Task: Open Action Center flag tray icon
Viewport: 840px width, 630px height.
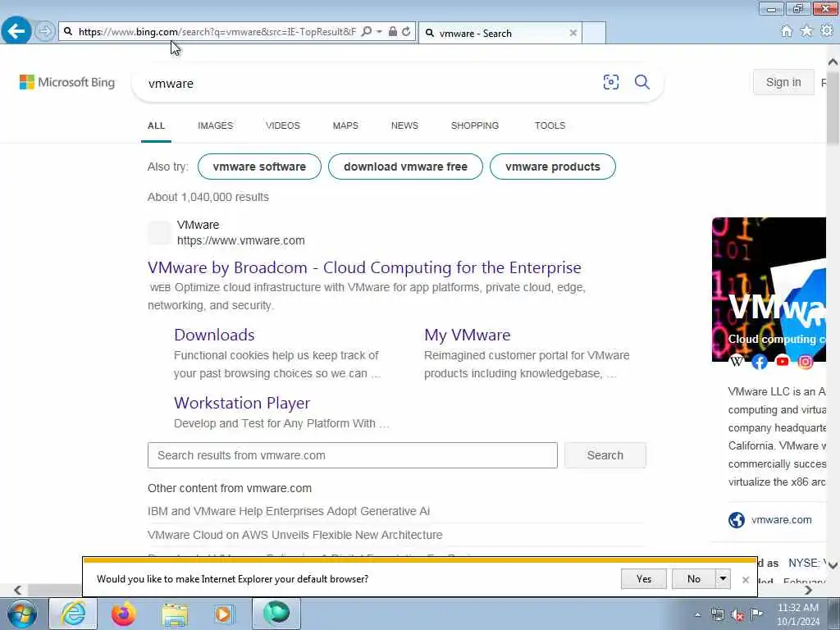Action: (x=756, y=614)
